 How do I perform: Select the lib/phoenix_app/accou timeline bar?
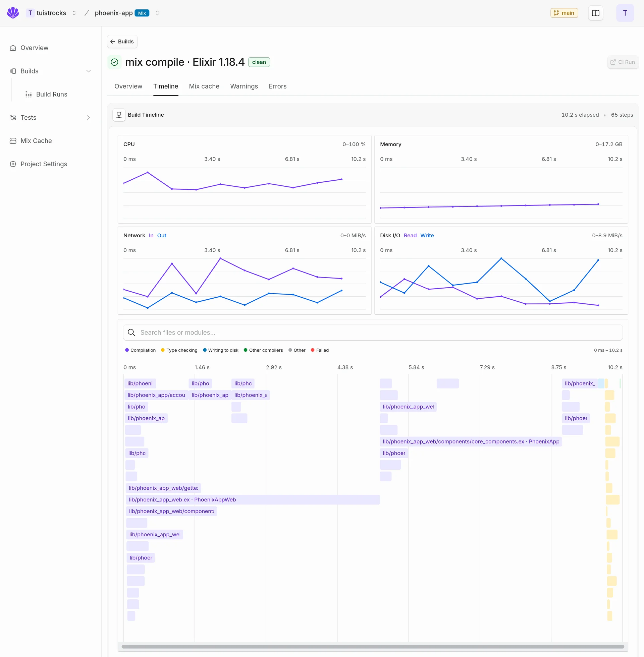pyautogui.click(x=156, y=395)
